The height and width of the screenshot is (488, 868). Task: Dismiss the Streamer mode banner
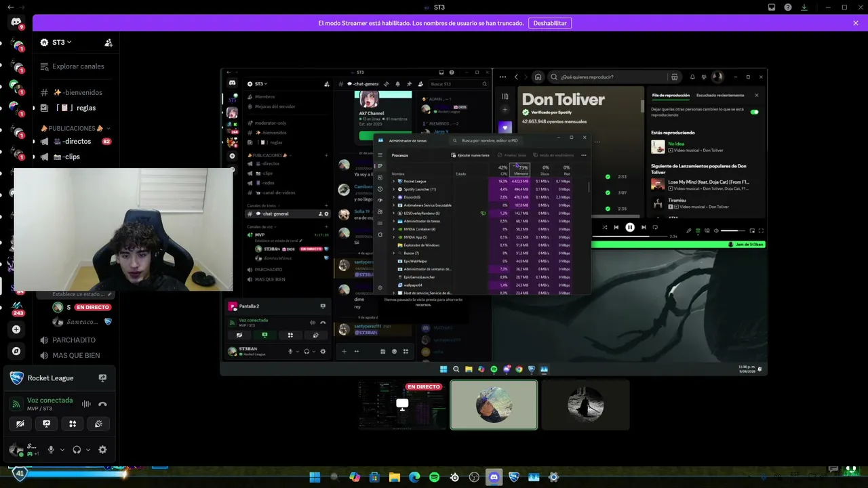coord(856,23)
